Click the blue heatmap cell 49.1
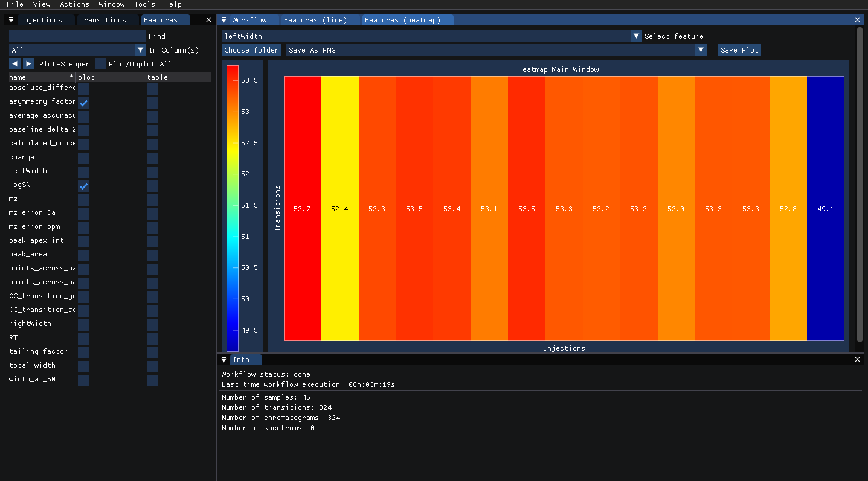This screenshot has height=481, width=868. [x=825, y=209]
